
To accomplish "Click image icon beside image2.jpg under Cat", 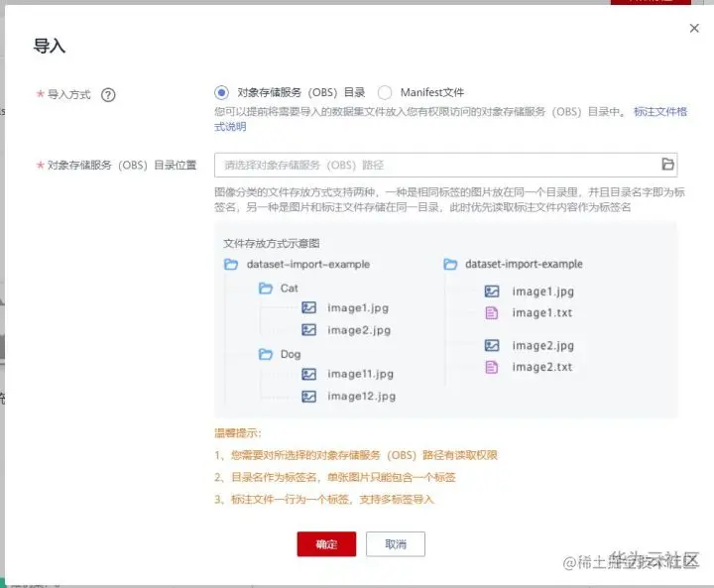I will pyautogui.click(x=308, y=330).
